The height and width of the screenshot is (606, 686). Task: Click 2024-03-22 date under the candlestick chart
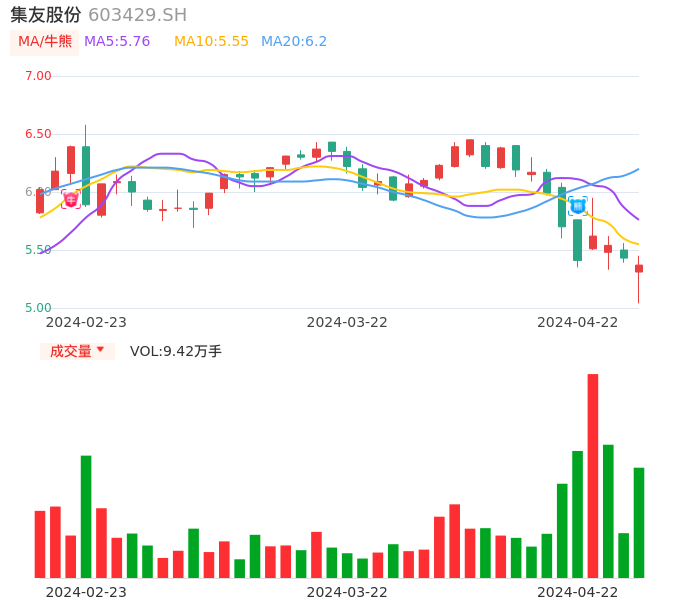pyautogui.click(x=347, y=322)
